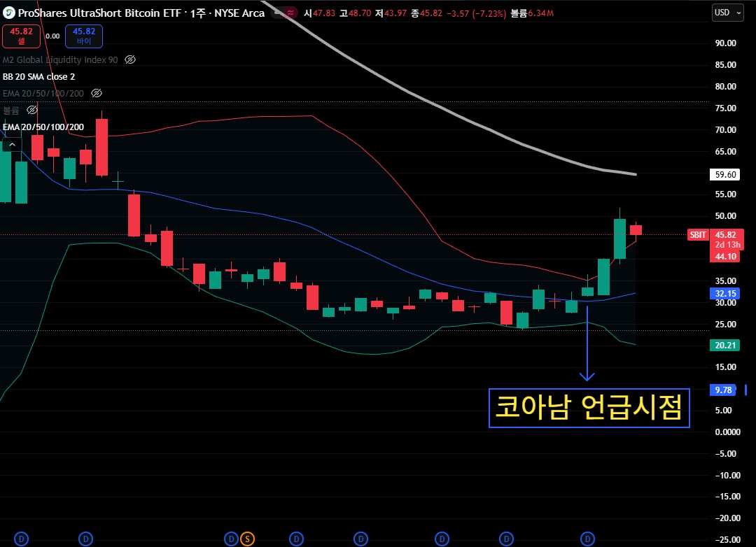Collapse the indicator legend with chevron button
The width and height of the screenshot is (756, 547).
12,145
